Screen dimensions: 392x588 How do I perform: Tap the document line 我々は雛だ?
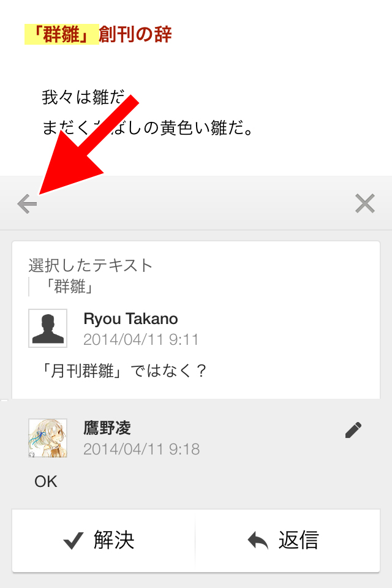[x=83, y=97]
